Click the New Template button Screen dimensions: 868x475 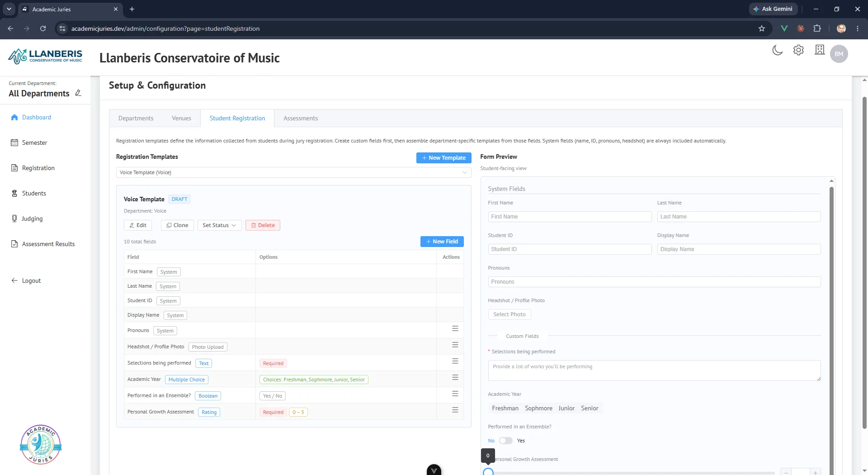pyautogui.click(x=443, y=157)
